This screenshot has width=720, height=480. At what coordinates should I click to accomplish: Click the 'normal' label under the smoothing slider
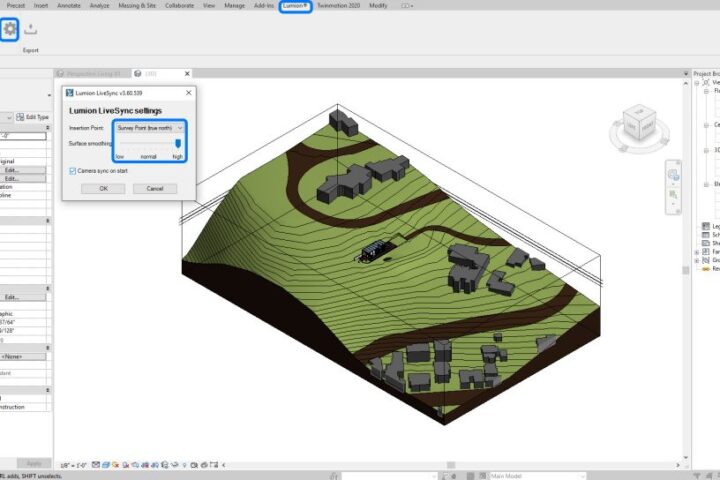tap(148, 157)
